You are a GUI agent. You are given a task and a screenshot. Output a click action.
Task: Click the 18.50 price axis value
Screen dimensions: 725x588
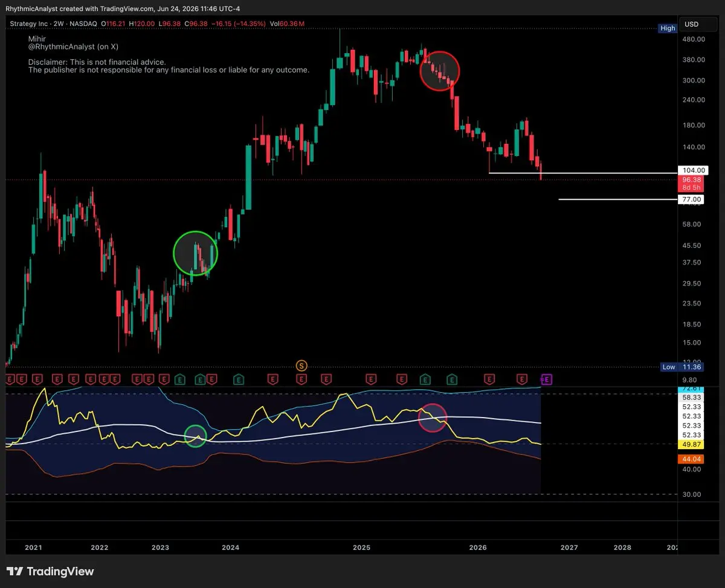pyautogui.click(x=693, y=325)
